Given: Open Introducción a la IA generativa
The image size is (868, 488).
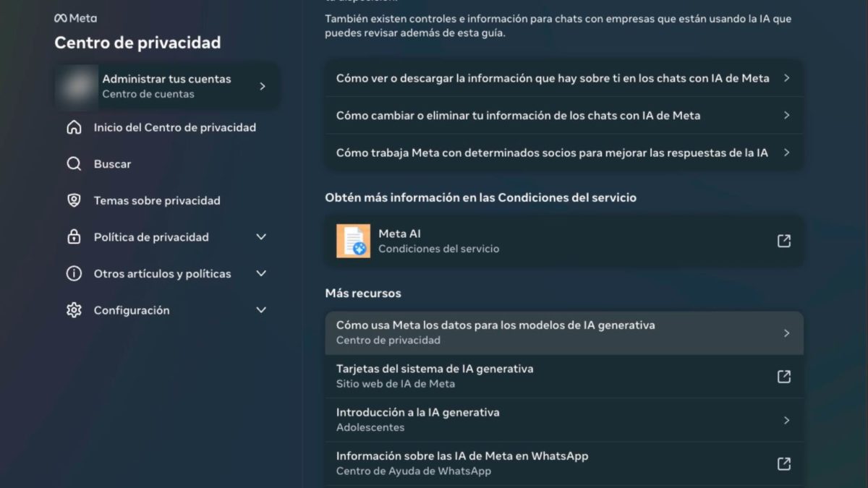Looking at the screenshot, I should 564,420.
